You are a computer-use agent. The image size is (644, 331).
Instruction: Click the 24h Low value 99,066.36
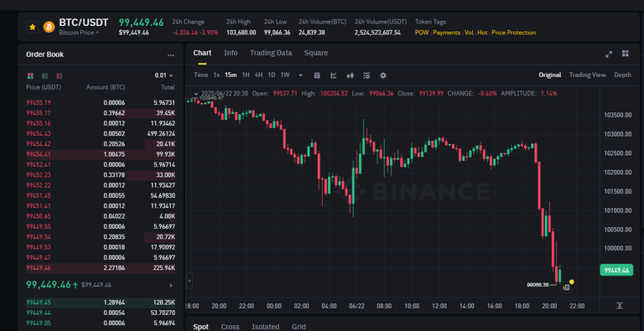(278, 33)
